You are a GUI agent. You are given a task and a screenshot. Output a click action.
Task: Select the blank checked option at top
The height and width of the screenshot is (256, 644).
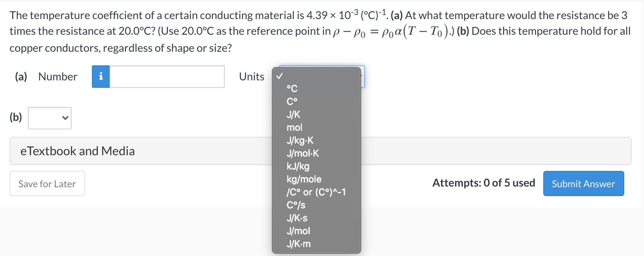(x=317, y=76)
